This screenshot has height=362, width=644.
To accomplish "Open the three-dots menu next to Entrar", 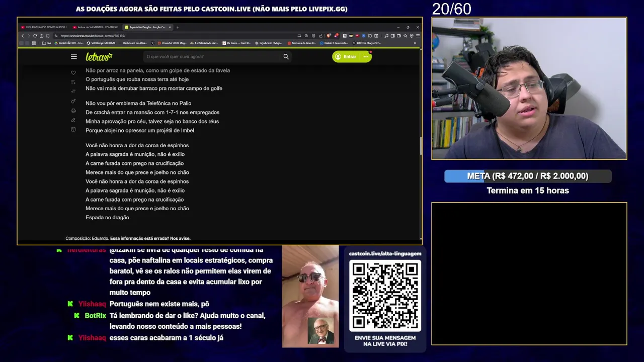I will pyautogui.click(x=366, y=57).
